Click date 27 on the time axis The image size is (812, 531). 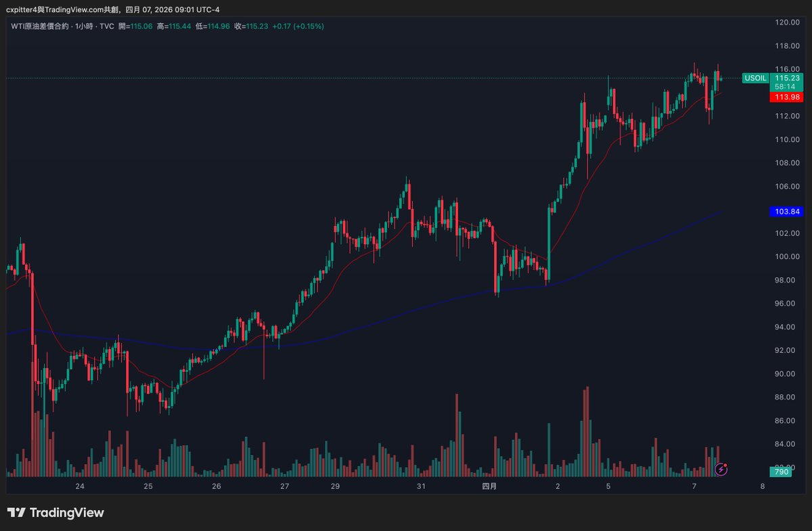pyautogui.click(x=285, y=486)
